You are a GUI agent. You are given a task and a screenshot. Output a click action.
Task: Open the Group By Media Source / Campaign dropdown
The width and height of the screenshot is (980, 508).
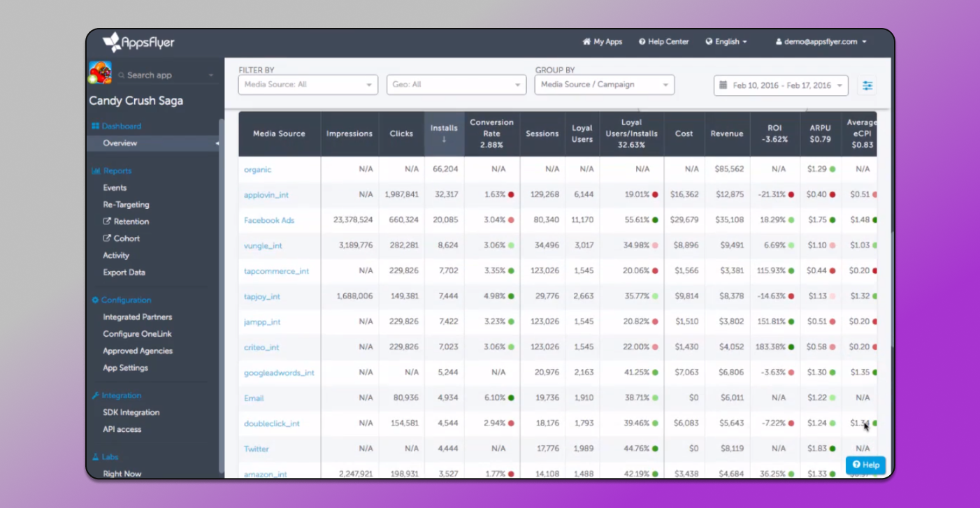(604, 85)
